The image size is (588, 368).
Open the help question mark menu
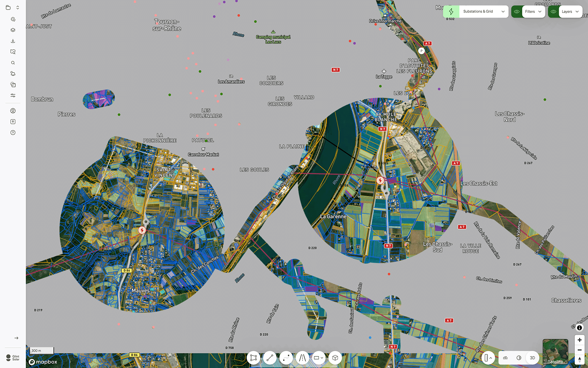coord(13,133)
